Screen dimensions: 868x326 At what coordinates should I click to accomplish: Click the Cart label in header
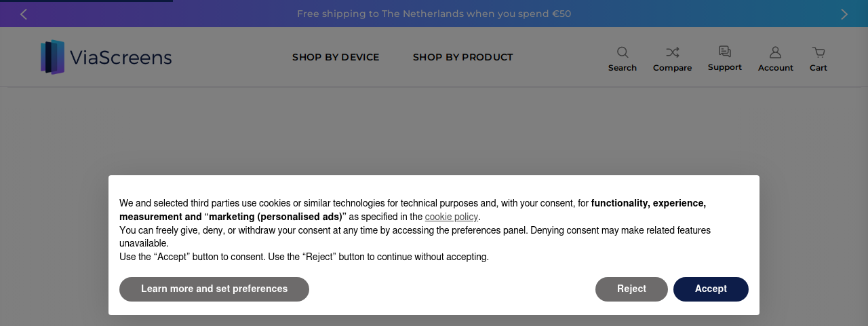(x=818, y=68)
